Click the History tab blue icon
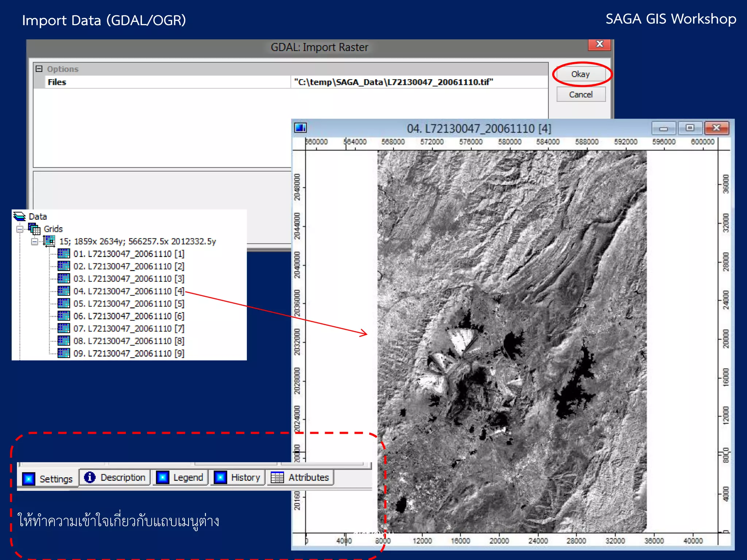 (220, 477)
